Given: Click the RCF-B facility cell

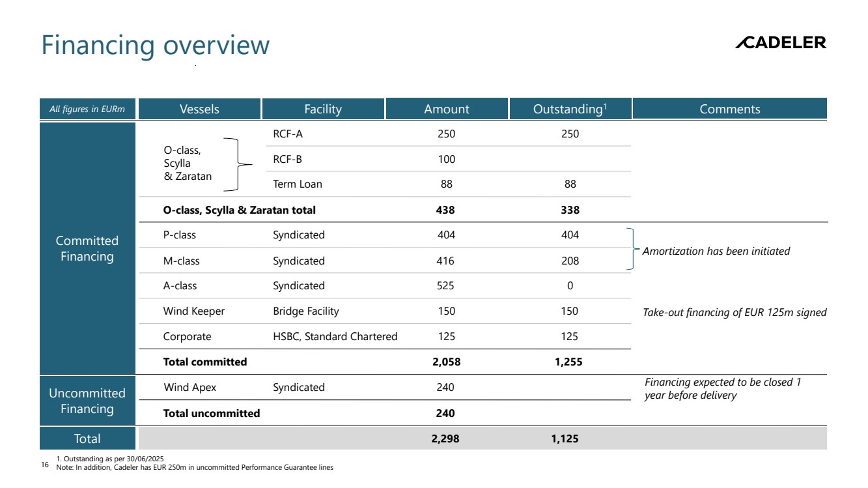Looking at the screenshot, I should tap(287, 160).
